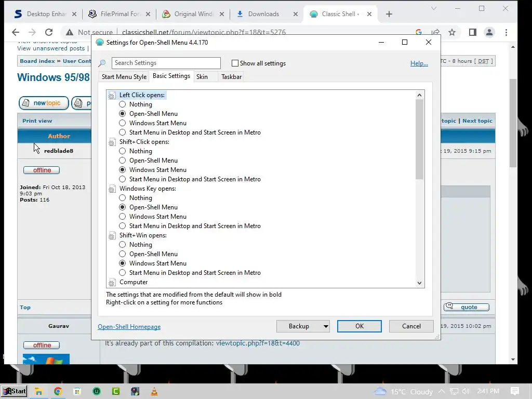The height and width of the screenshot is (399, 532).
Task: Click the settings list scroll-down arrow
Action: coord(419,283)
